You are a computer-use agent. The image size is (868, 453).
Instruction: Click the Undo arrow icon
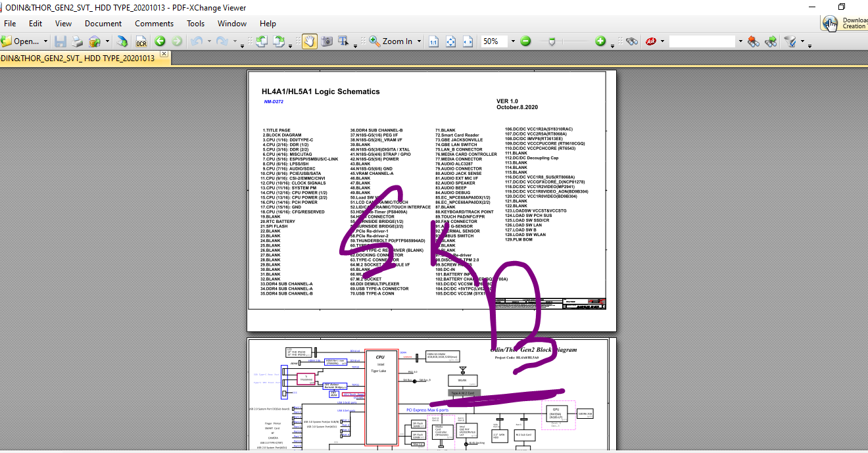[196, 41]
